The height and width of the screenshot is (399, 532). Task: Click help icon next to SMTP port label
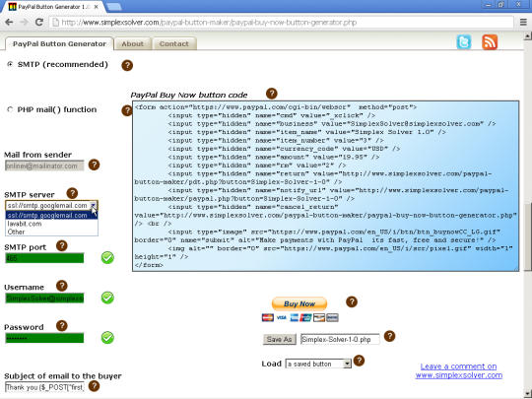point(62,245)
